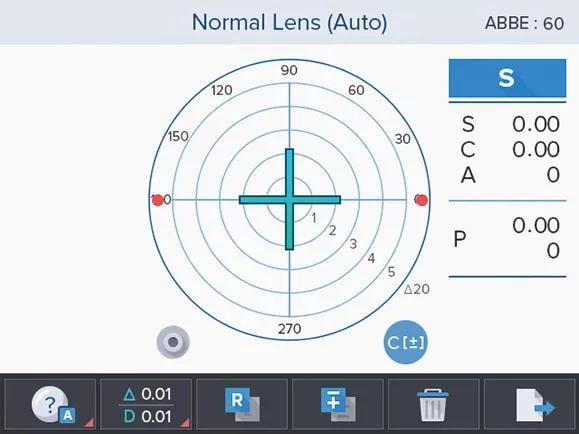Image resolution: width=579 pixels, height=434 pixels.
Task: Click the center alignment cross target
Action: (290, 200)
